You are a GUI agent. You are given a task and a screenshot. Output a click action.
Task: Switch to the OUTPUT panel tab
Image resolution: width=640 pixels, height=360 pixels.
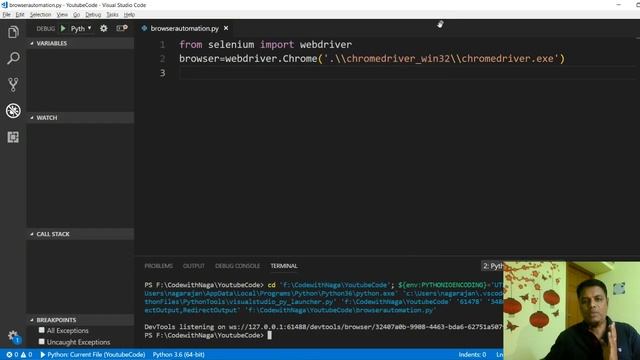point(194,266)
